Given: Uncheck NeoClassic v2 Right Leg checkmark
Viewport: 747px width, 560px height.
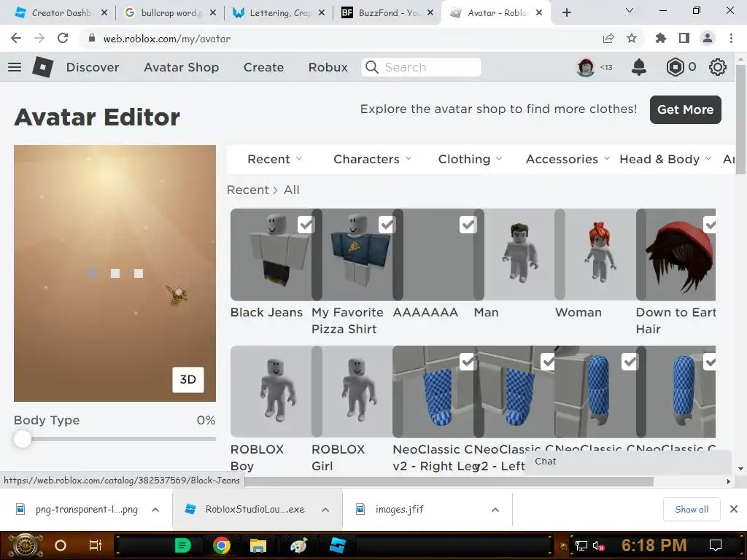Looking at the screenshot, I should click(x=468, y=362).
